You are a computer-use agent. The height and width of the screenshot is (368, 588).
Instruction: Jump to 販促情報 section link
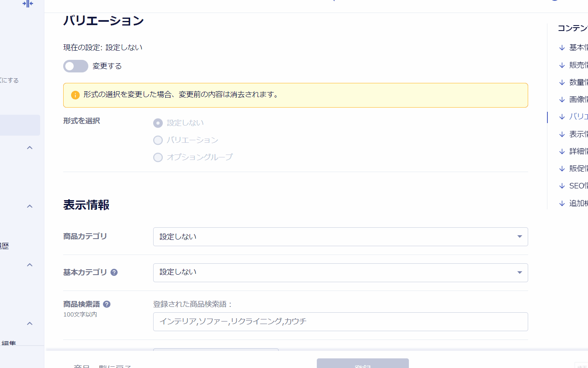[x=578, y=168]
